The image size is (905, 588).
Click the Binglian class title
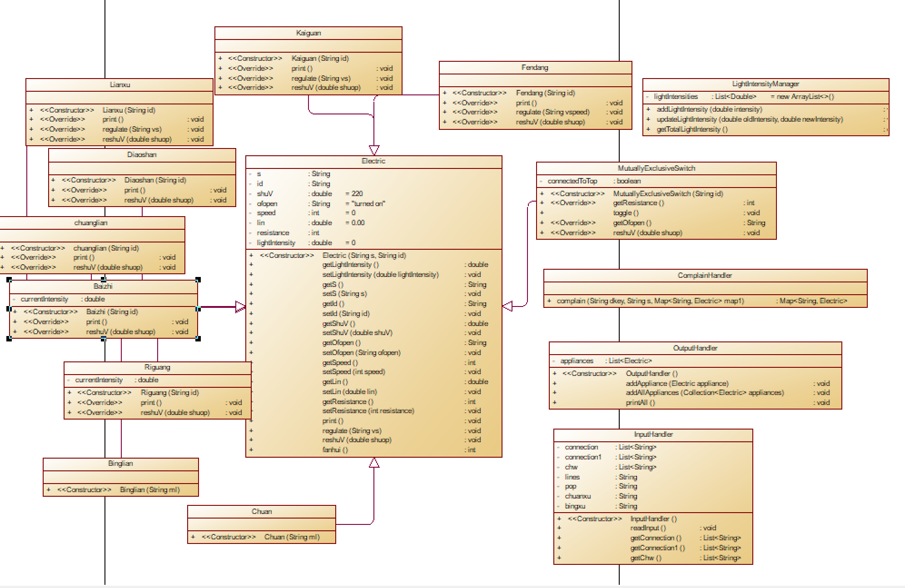[120, 464]
